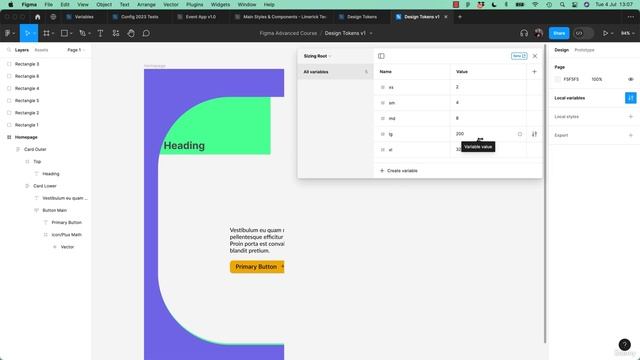This screenshot has width=640, height=360.
Task: Add a local style with plus
Action: point(630,117)
